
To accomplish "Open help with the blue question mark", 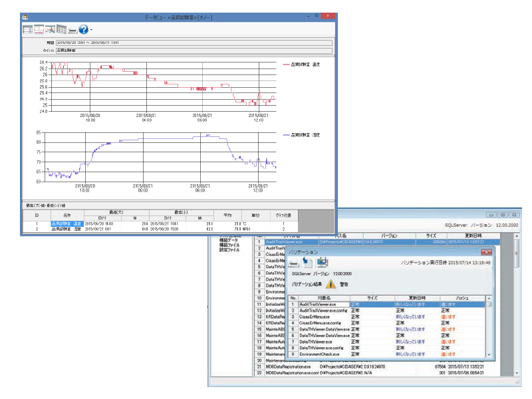I will point(84,29).
